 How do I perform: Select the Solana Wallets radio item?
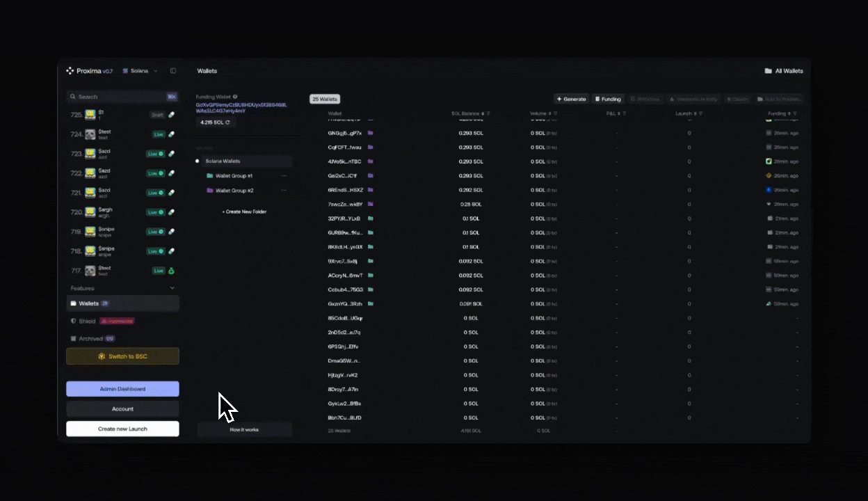pyautogui.click(x=198, y=161)
